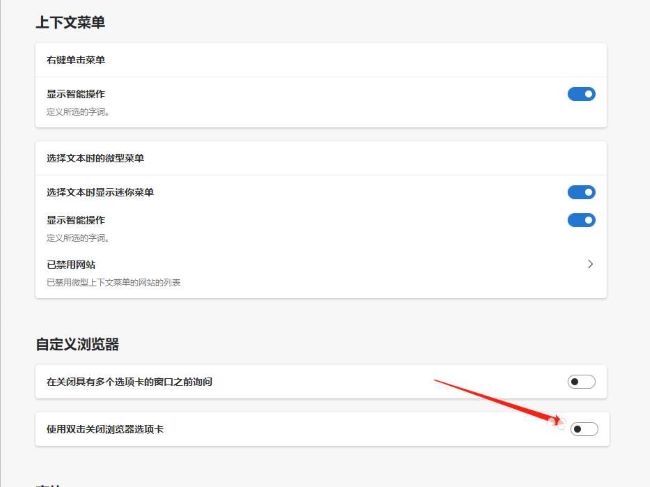Screen dimensions: 650x487
Task: Click the 上下文菜单 section heading
Action: (70, 22)
